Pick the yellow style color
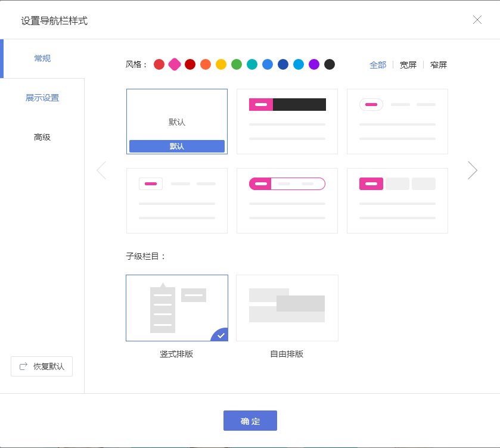Viewport: 500px width, 448px height. click(x=221, y=64)
